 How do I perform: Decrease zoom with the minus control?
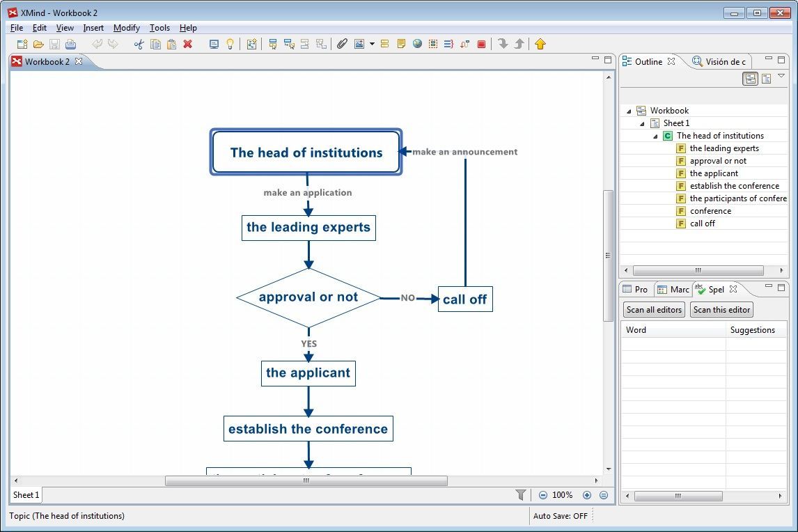coord(542,494)
